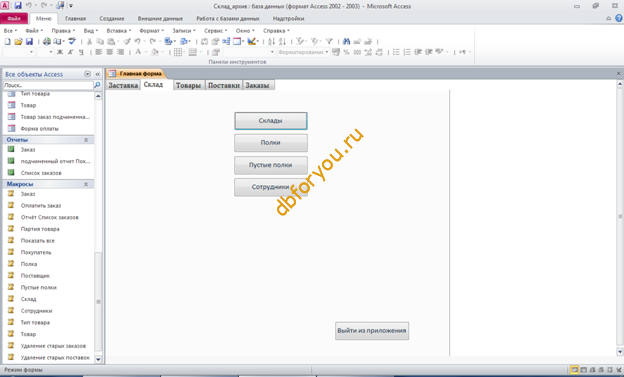624x377 pixels.
Task: Click the Undo arrow icon
Action: point(137,41)
